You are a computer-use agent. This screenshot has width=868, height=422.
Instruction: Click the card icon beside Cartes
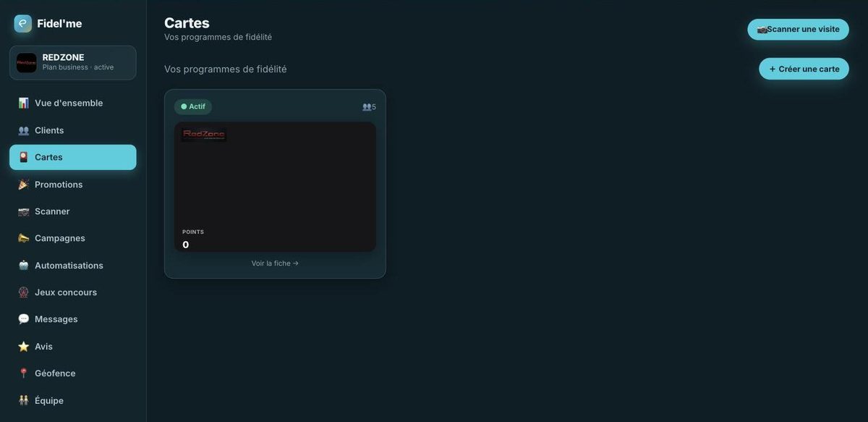tap(24, 157)
